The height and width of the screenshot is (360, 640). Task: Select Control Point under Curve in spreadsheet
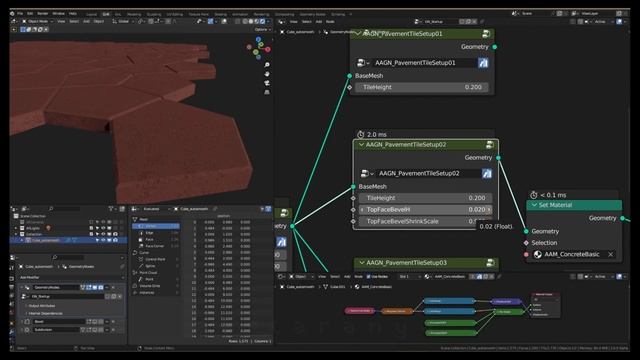(x=156, y=259)
